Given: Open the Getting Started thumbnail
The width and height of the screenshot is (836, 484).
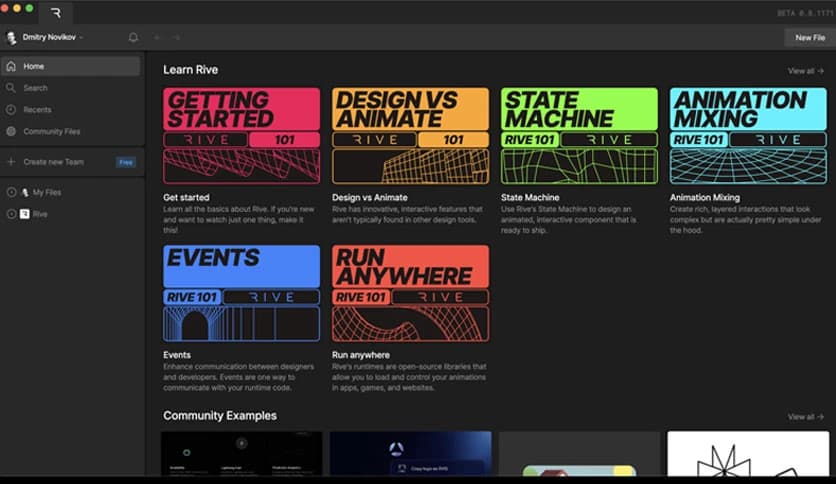Looking at the screenshot, I should tap(242, 136).
